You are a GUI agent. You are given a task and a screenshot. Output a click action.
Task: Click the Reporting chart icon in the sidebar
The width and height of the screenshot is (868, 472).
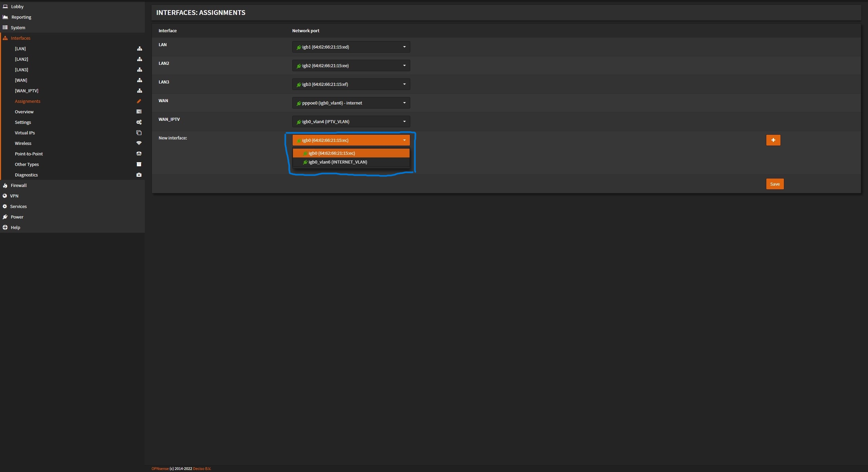[x=5, y=17]
